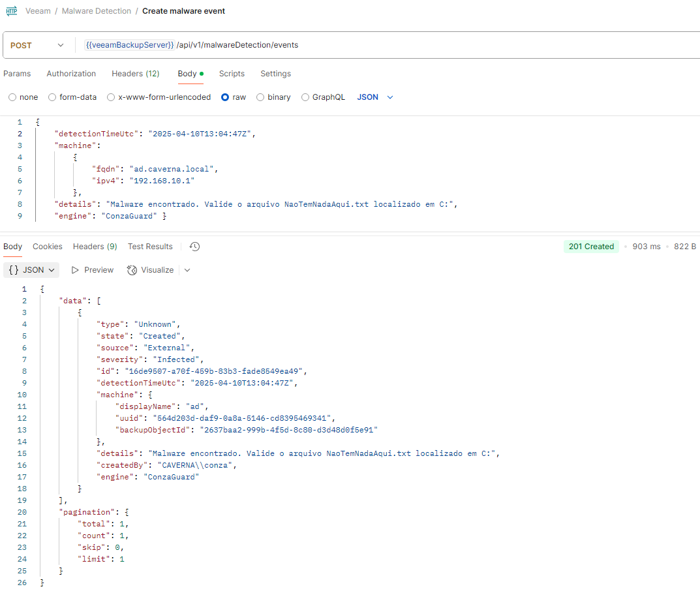Click the {{veeamBackupServer}} variable in URL
This screenshot has width=700, height=591.
point(129,45)
